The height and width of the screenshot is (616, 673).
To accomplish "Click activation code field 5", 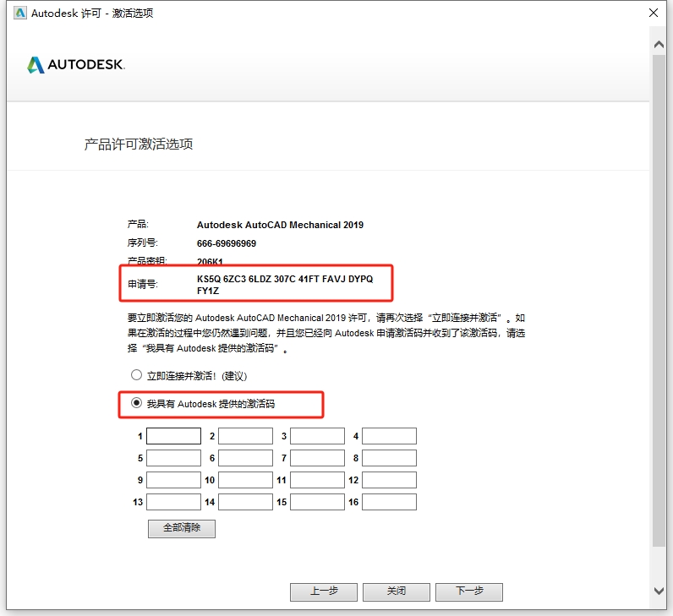I will pos(173,458).
